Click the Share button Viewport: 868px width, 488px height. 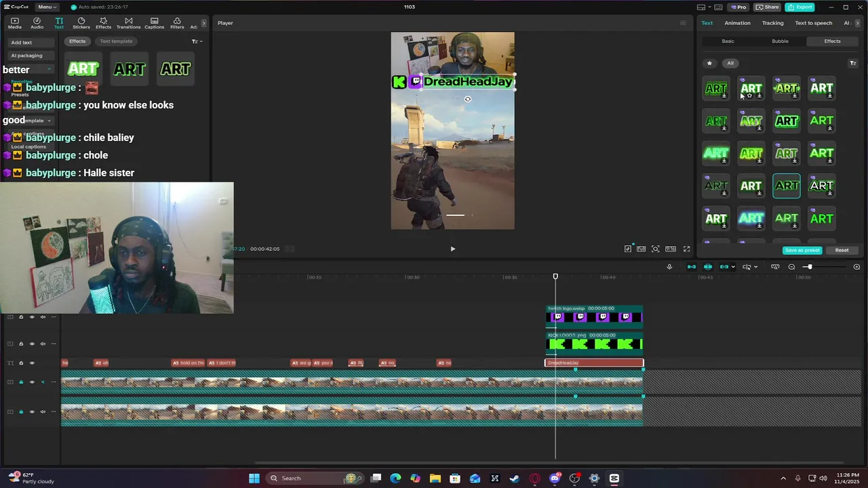[x=768, y=7]
